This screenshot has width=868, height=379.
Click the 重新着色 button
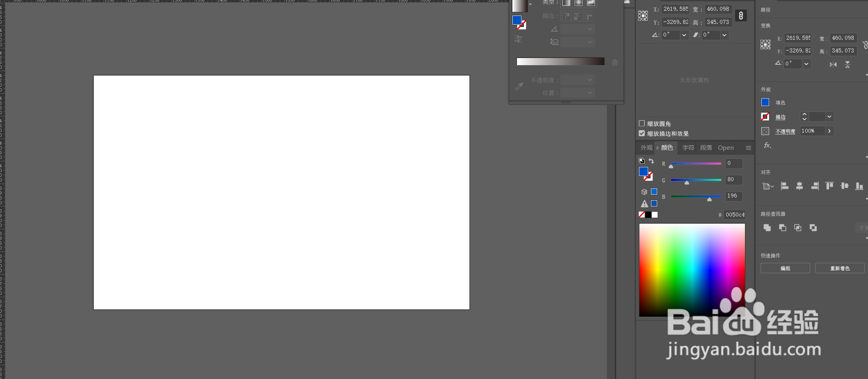point(840,268)
